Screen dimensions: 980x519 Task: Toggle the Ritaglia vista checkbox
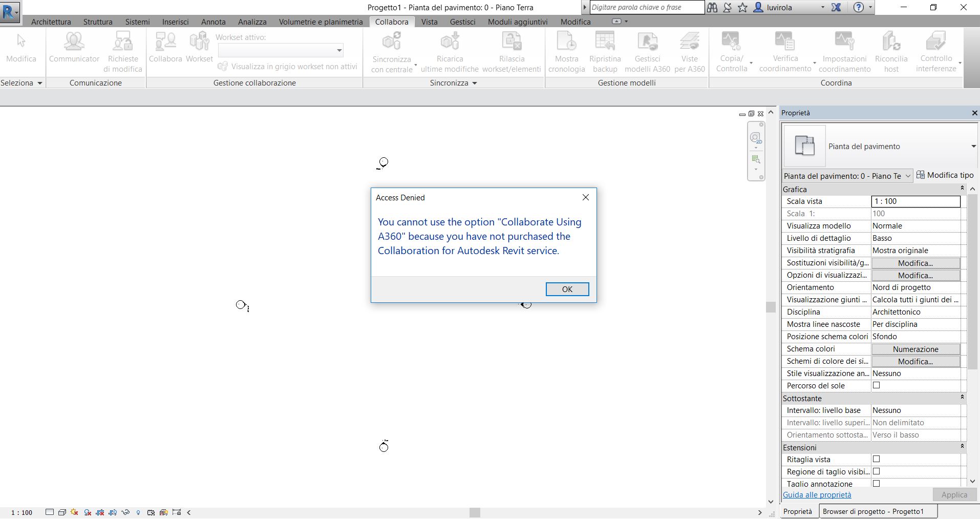877,459
